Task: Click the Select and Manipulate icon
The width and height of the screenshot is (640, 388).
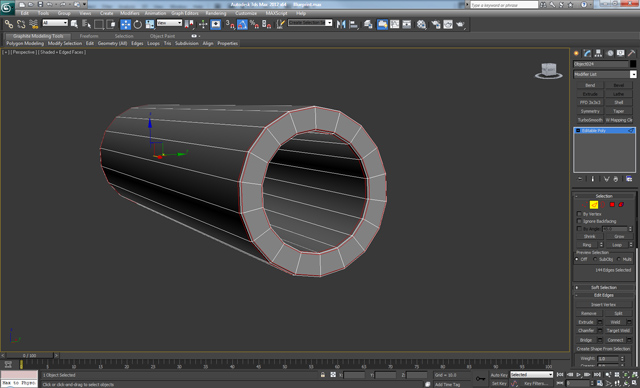Action: coord(203,24)
